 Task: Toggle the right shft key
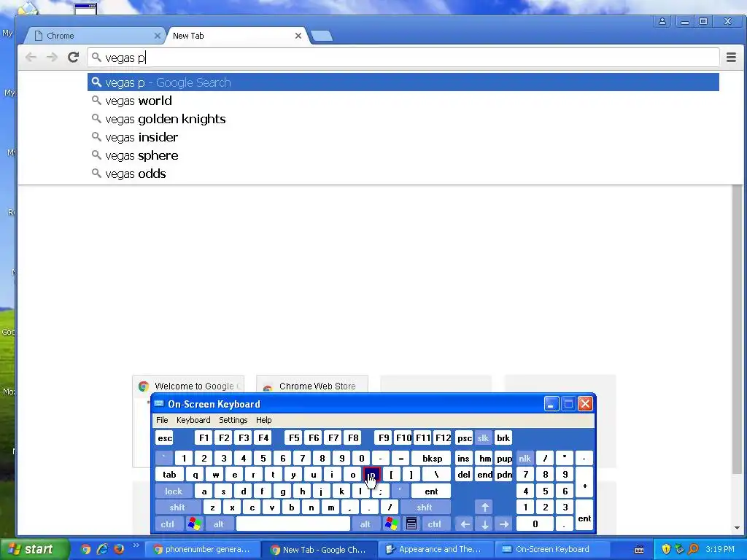(x=425, y=507)
